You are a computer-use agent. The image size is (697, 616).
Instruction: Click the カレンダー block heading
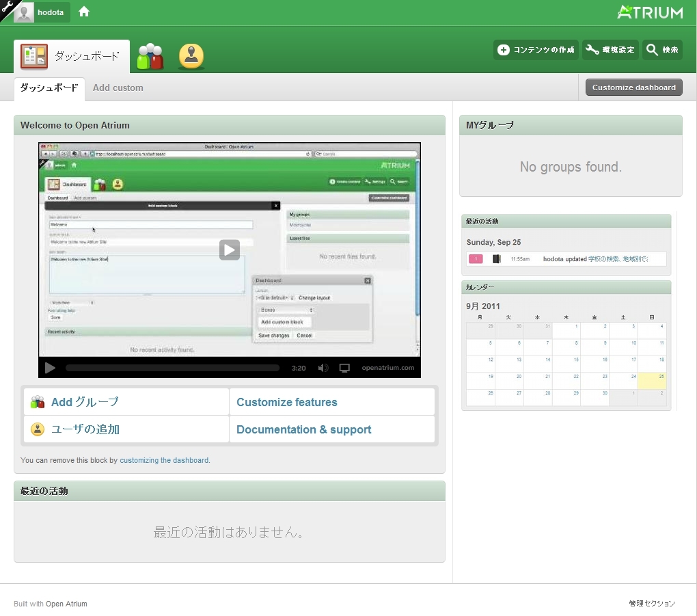pyautogui.click(x=480, y=287)
